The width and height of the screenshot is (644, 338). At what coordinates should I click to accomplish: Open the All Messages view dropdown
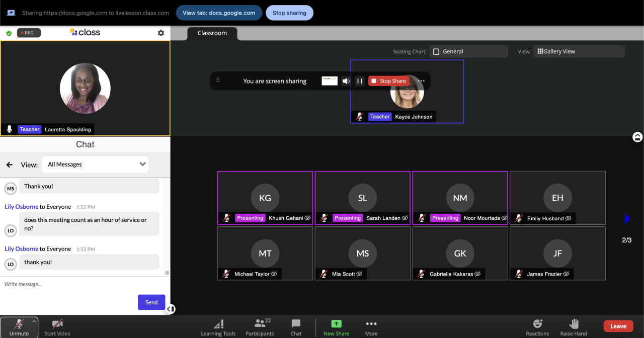(95, 164)
